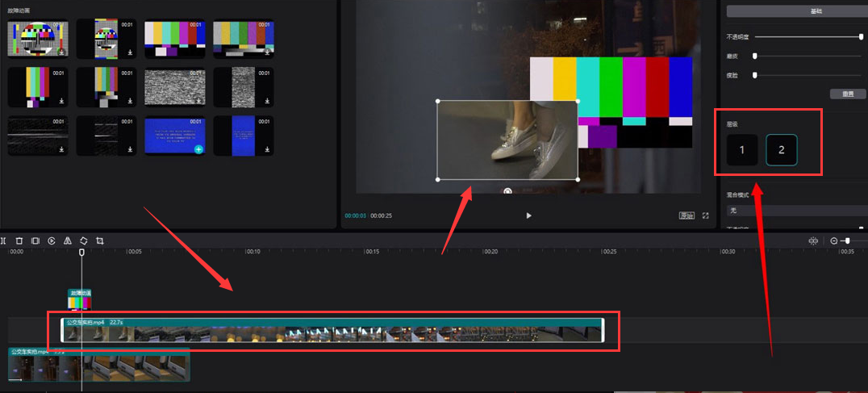Screen dimensions: 868x393
Task: Select layer level 2
Action: click(781, 150)
